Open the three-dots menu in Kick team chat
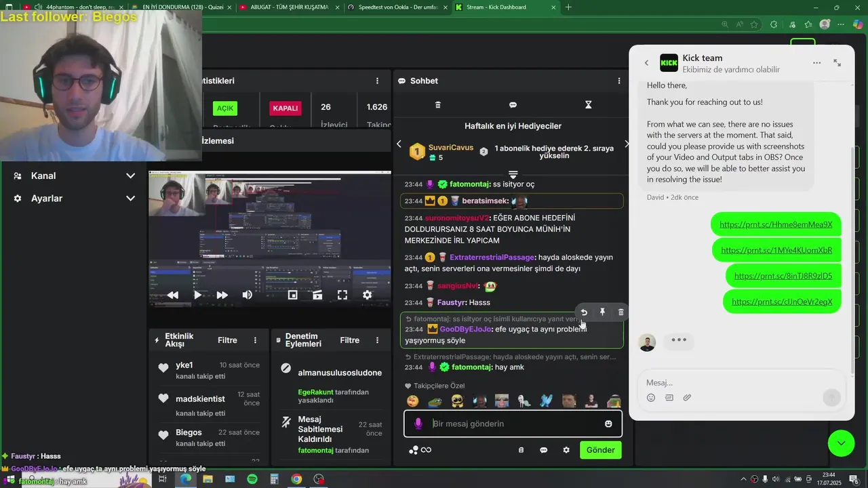The width and height of the screenshot is (868, 488). point(816,63)
